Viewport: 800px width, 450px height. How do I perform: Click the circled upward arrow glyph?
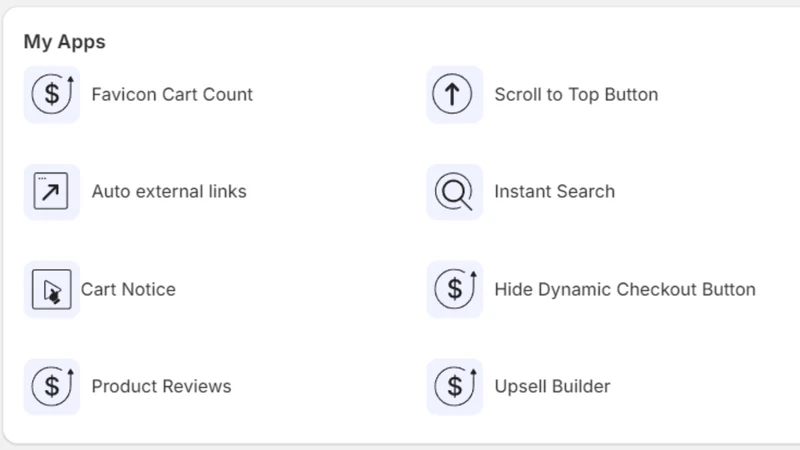452,94
